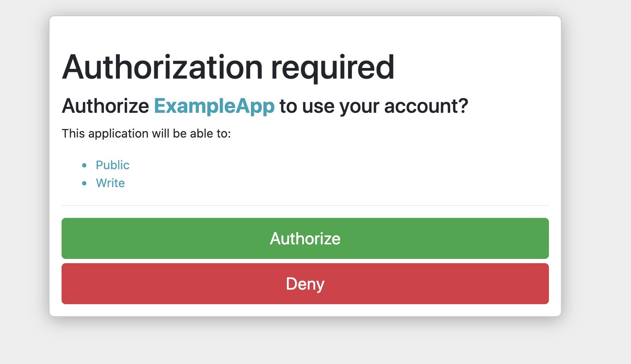Screen dimensions: 631x364
Task: Click the red Deny button
Action: tap(305, 284)
